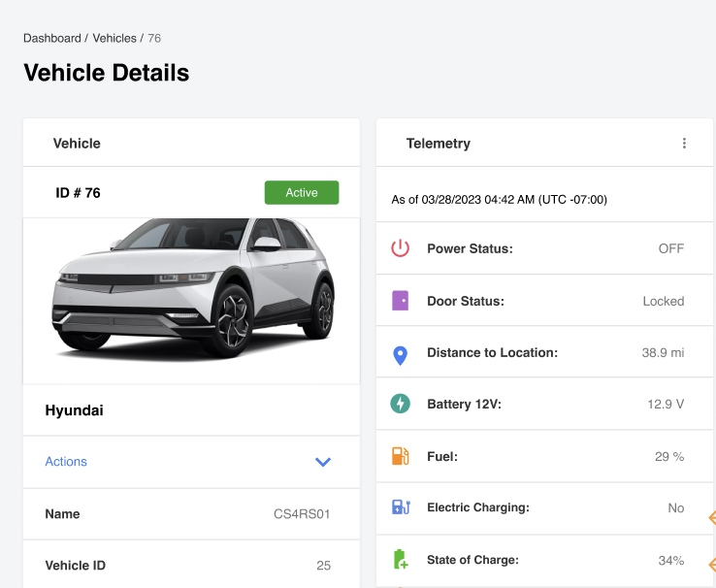Click the Vehicle Details page heading
Viewport: 716px width, 588px height.
[x=107, y=73]
